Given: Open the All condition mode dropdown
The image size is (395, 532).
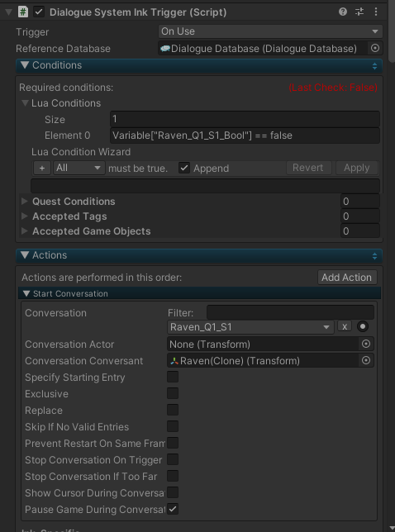Looking at the screenshot, I should (x=79, y=168).
